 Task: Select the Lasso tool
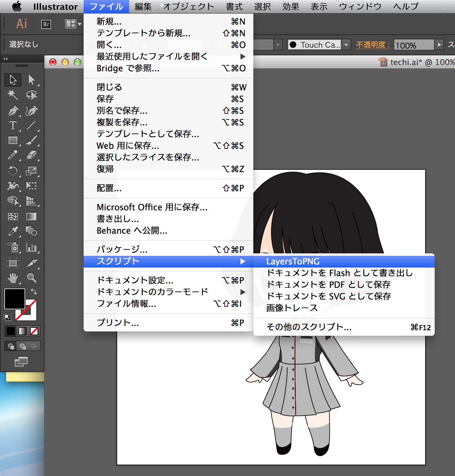tap(31, 95)
